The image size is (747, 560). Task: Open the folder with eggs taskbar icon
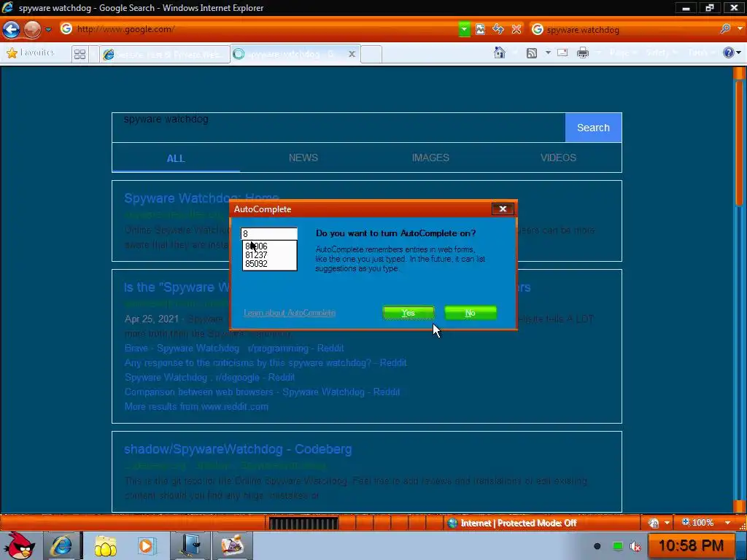[105, 546]
